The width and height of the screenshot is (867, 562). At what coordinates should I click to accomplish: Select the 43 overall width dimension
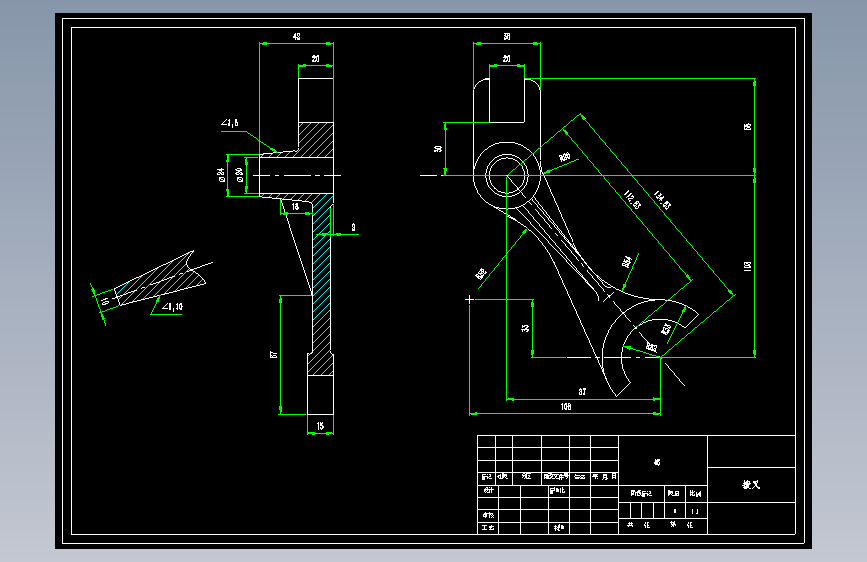[296, 37]
